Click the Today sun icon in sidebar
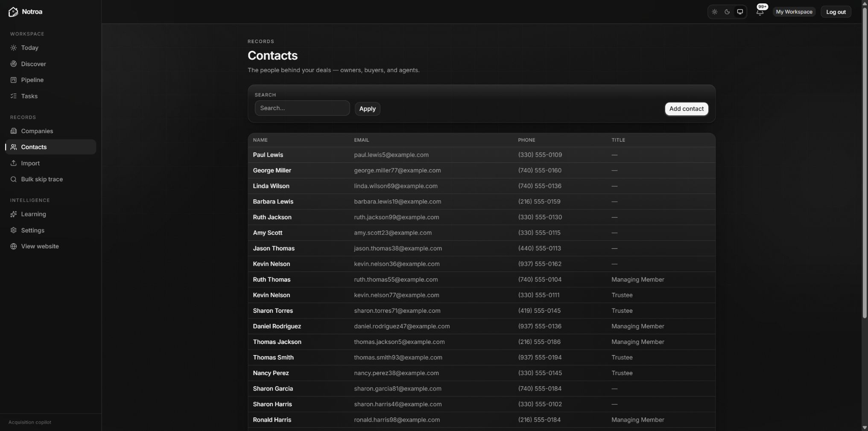This screenshot has height=431, width=868. [14, 48]
